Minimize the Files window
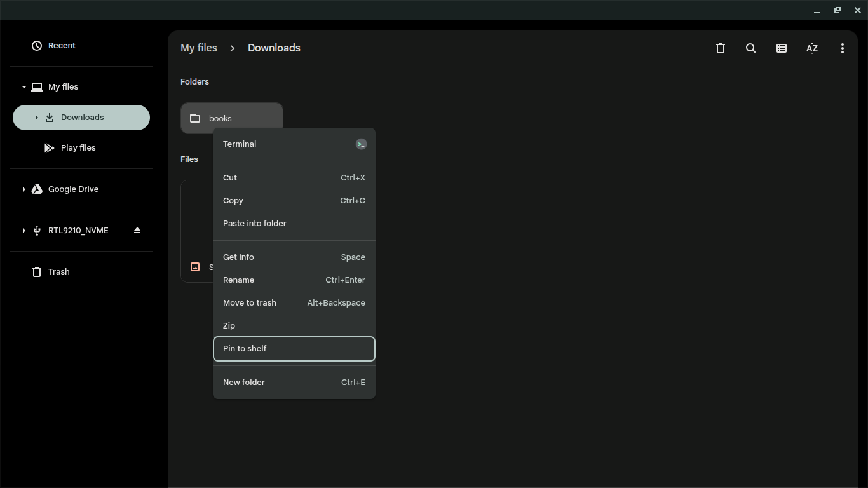 tap(817, 11)
